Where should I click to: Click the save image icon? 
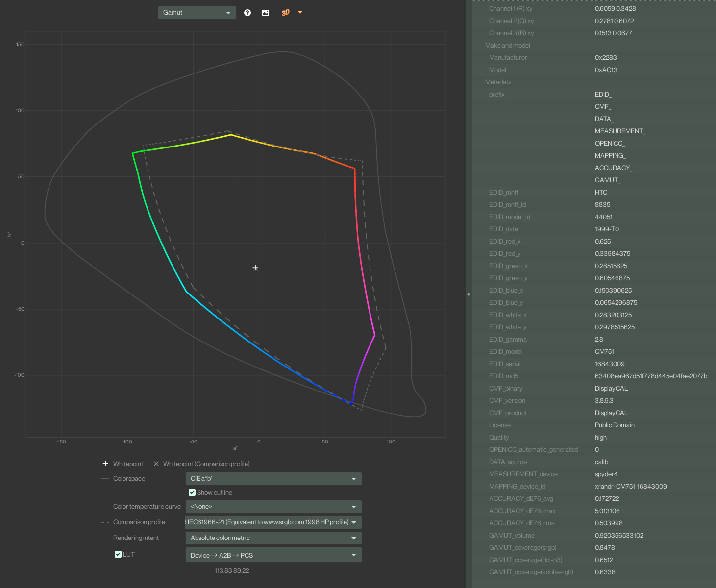[266, 13]
